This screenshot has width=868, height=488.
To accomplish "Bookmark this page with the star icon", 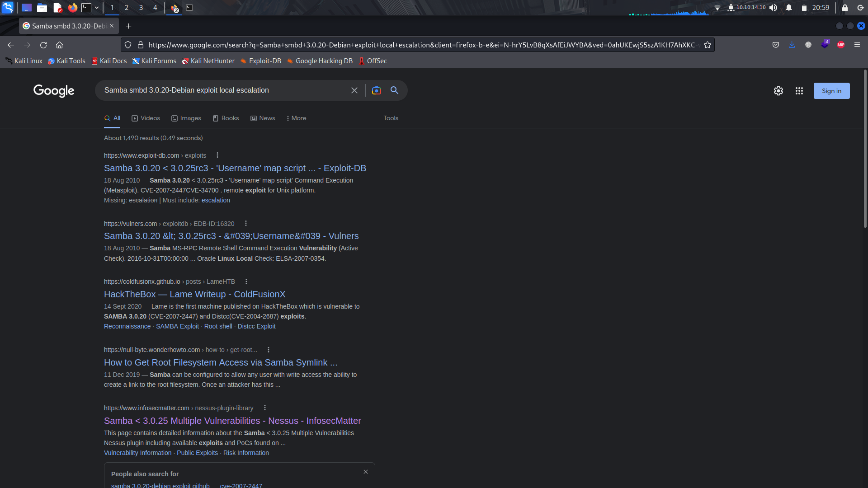I will [708, 45].
